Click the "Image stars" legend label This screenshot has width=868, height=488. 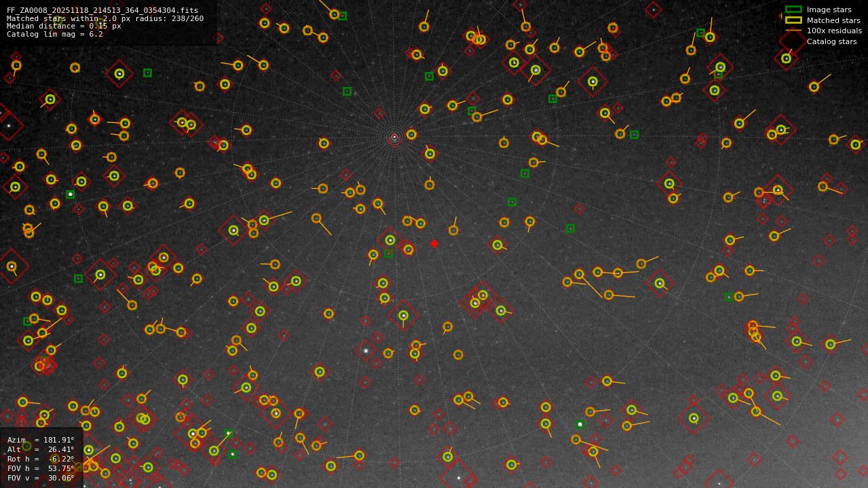[x=829, y=10]
